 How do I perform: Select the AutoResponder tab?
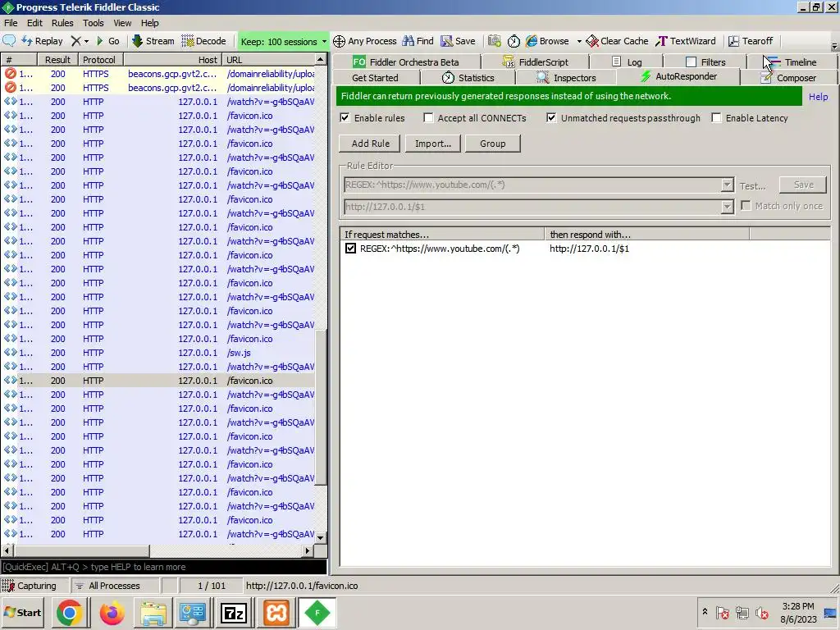pyautogui.click(x=678, y=76)
